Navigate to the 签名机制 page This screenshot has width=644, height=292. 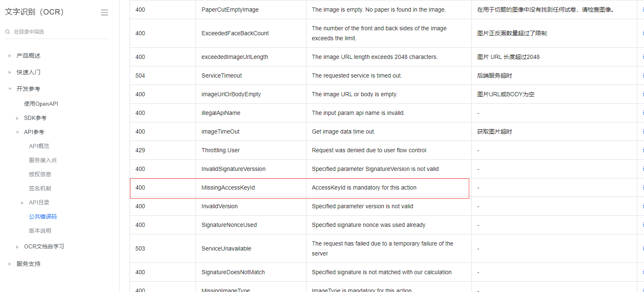click(40, 188)
